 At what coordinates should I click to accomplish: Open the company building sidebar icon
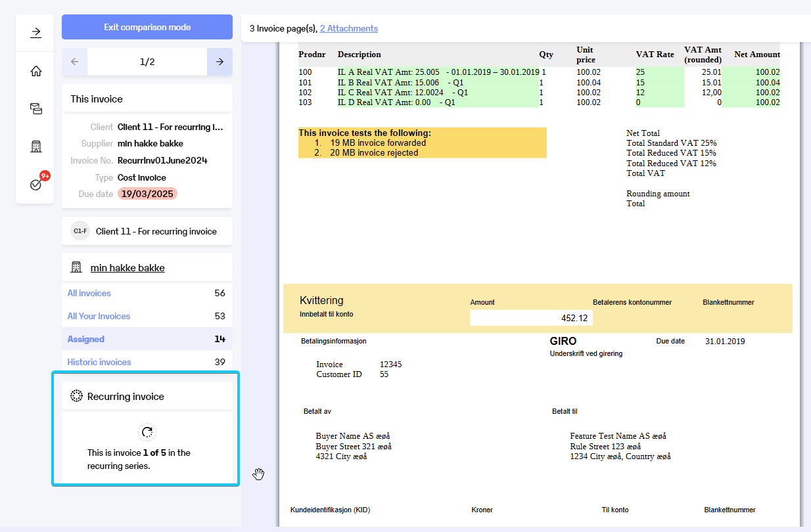[x=35, y=146]
